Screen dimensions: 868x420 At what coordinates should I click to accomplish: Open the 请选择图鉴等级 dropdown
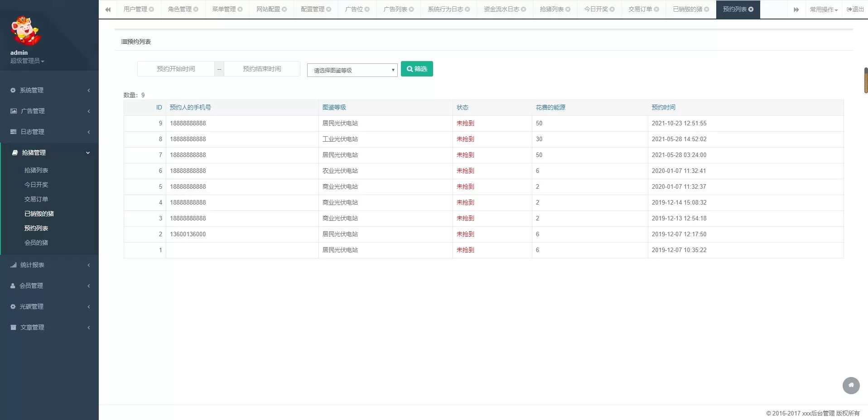352,70
